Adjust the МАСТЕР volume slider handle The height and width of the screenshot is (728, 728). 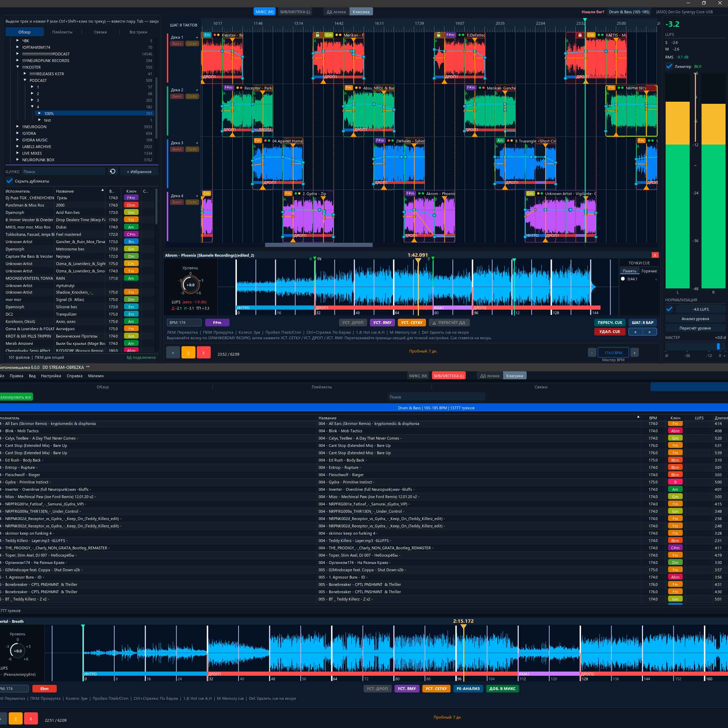(x=718, y=346)
